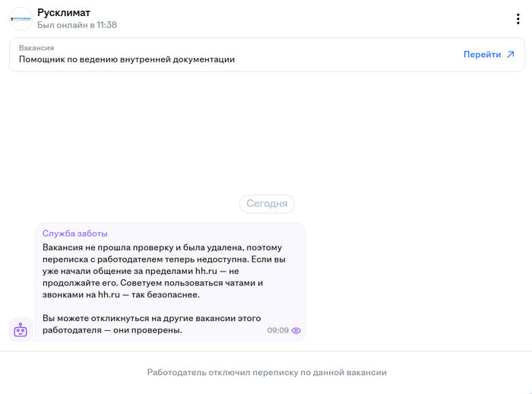Click the Вакансия label in the card
The width and height of the screenshot is (532, 394).
(x=36, y=47)
